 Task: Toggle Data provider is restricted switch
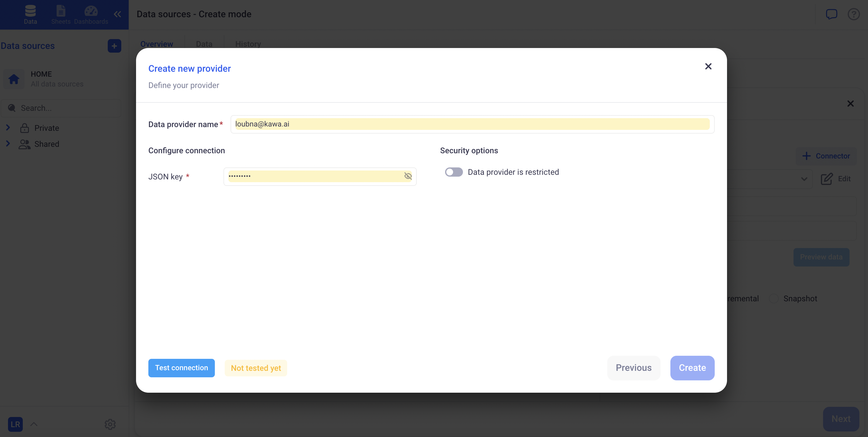click(453, 172)
